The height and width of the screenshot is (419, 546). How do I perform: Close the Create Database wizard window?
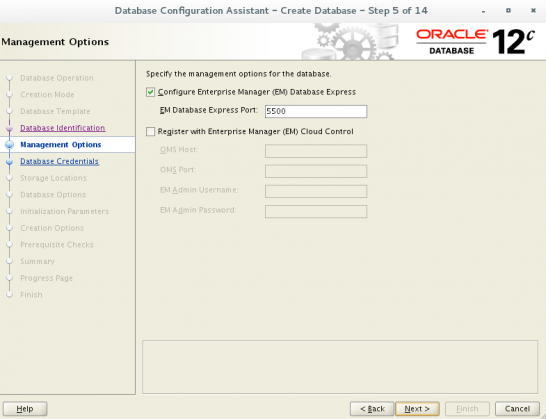[533, 10]
